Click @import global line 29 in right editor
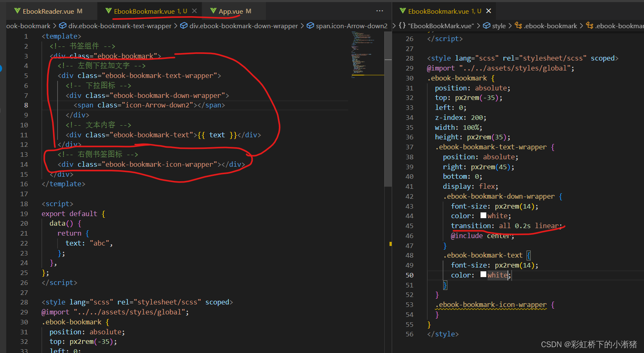This screenshot has width=644, height=353. (x=500, y=68)
